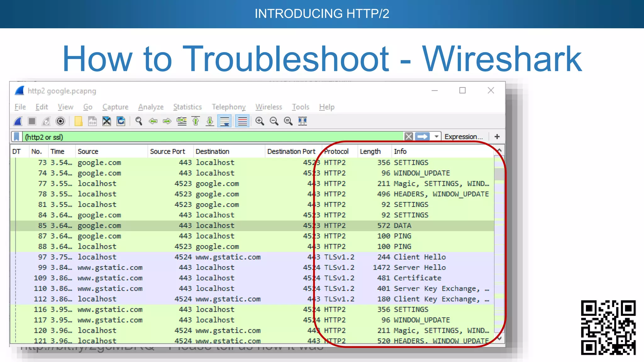Sort by Source Port column header
Screen dimensions: 644x362
click(x=170, y=151)
